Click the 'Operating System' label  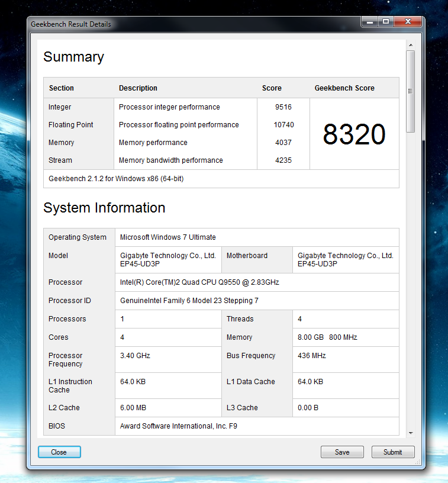[78, 237]
